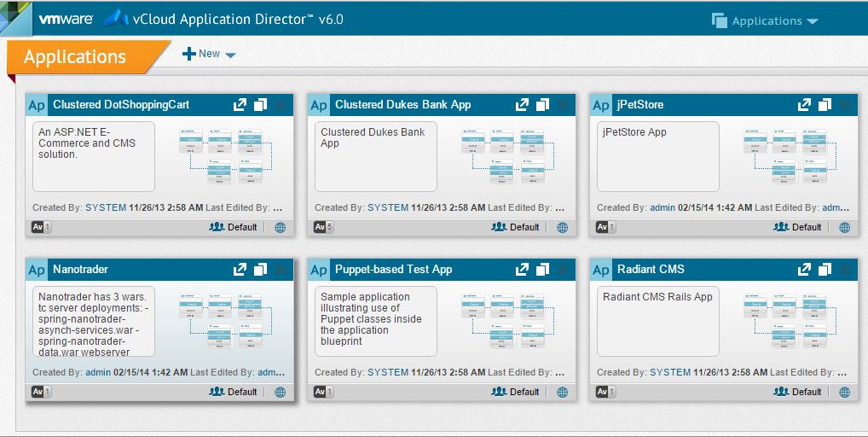Click admin creator link on Nanotrader card
The image size is (868, 437).
(x=98, y=373)
